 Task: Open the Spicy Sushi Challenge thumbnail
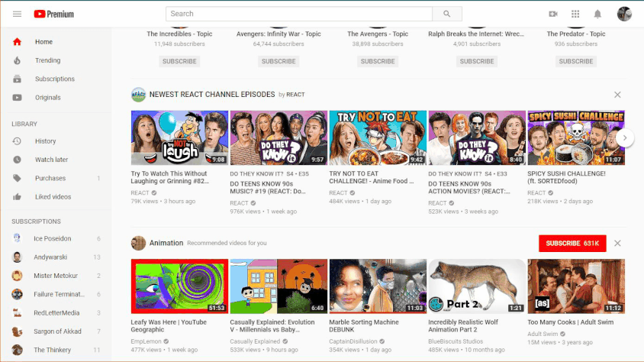(x=576, y=137)
